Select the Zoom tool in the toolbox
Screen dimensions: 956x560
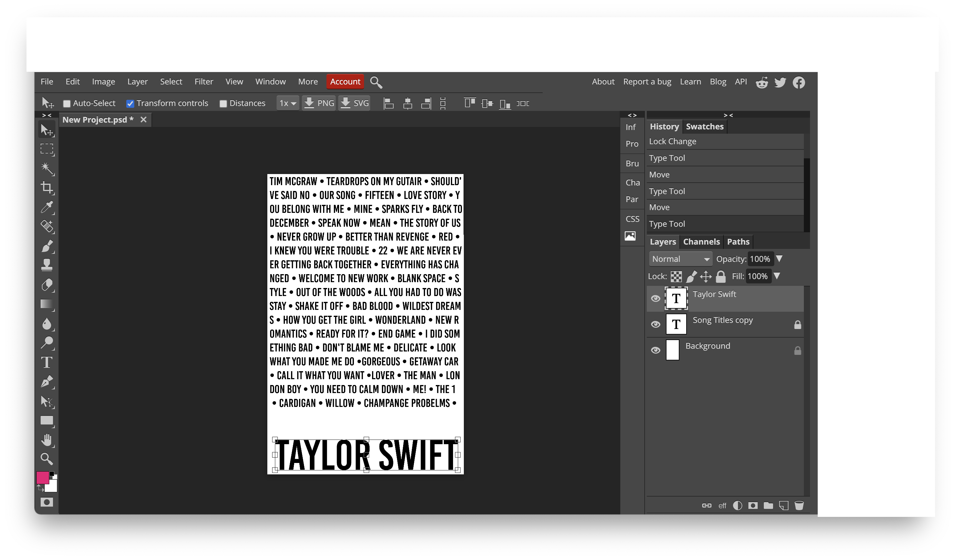pos(47,459)
